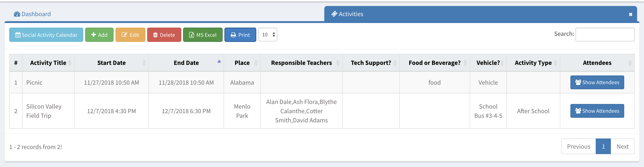Delete the selected activity

(164, 35)
